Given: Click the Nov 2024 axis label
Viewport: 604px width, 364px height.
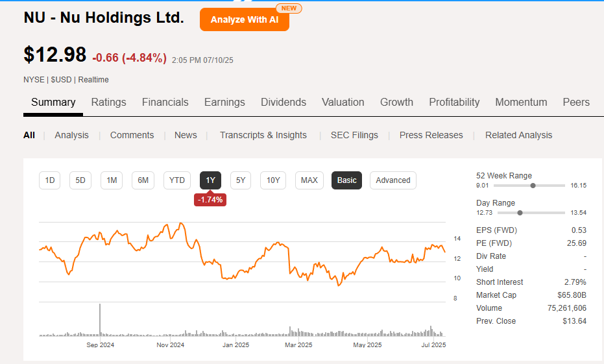Looking at the screenshot, I should coord(170,345).
